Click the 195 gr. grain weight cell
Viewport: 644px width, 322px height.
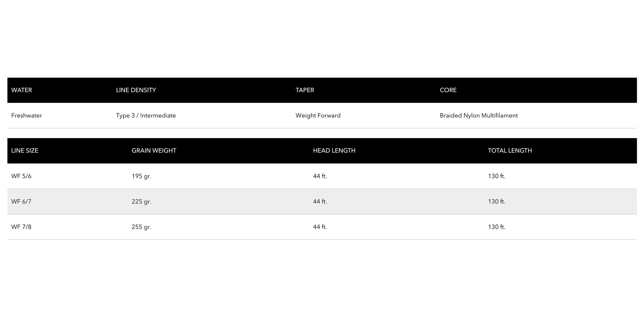[141, 176]
